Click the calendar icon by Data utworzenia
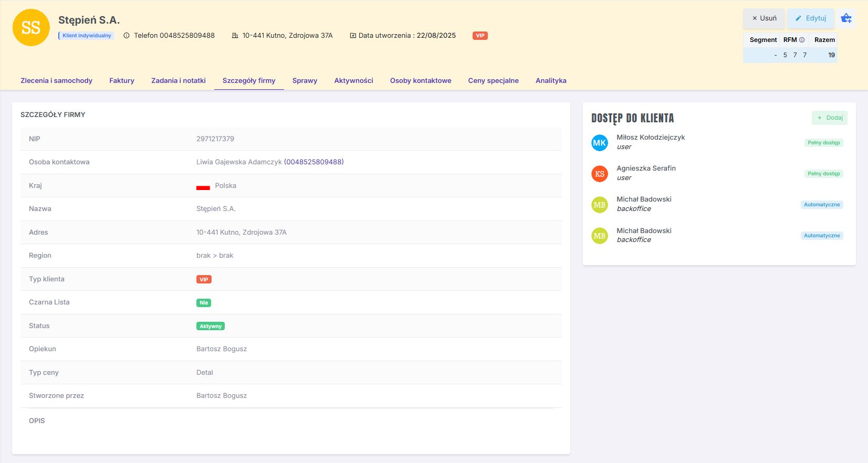The image size is (868, 463). 353,36
